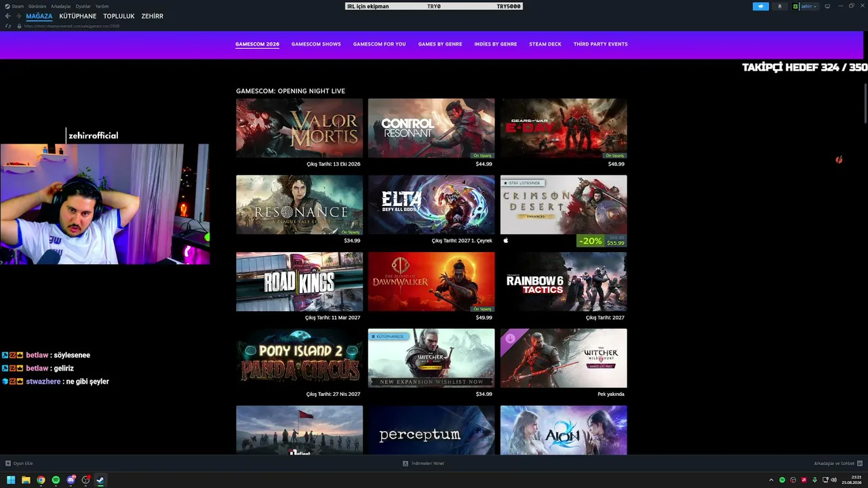Open the Yardım menu
This screenshot has height=488, width=868.
click(x=102, y=6)
